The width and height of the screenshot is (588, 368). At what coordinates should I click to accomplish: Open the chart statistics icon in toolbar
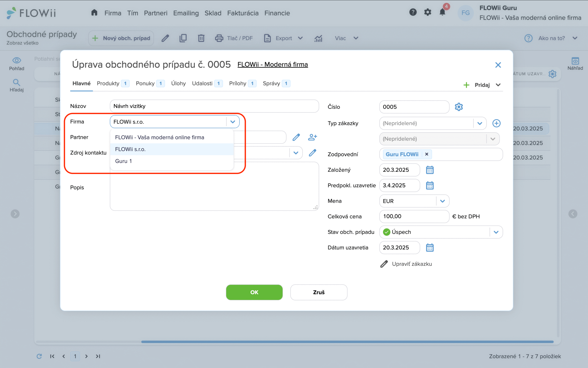pyautogui.click(x=318, y=38)
